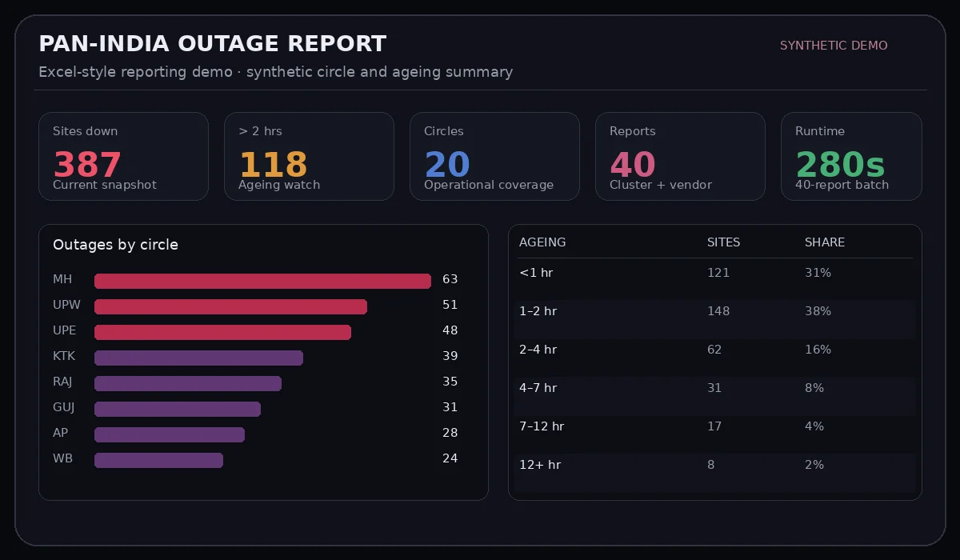This screenshot has width=960, height=560.
Task: Select the UPW circle label
Action: (x=66, y=305)
